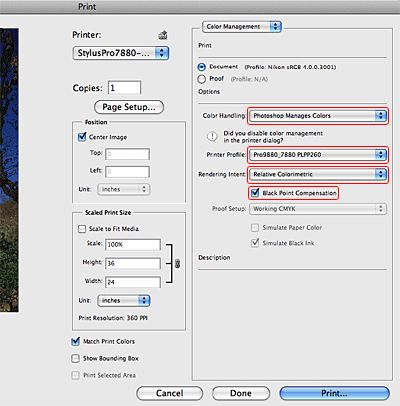This screenshot has width=400, height=406.
Task: Click the Description label
Action: point(214,258)
